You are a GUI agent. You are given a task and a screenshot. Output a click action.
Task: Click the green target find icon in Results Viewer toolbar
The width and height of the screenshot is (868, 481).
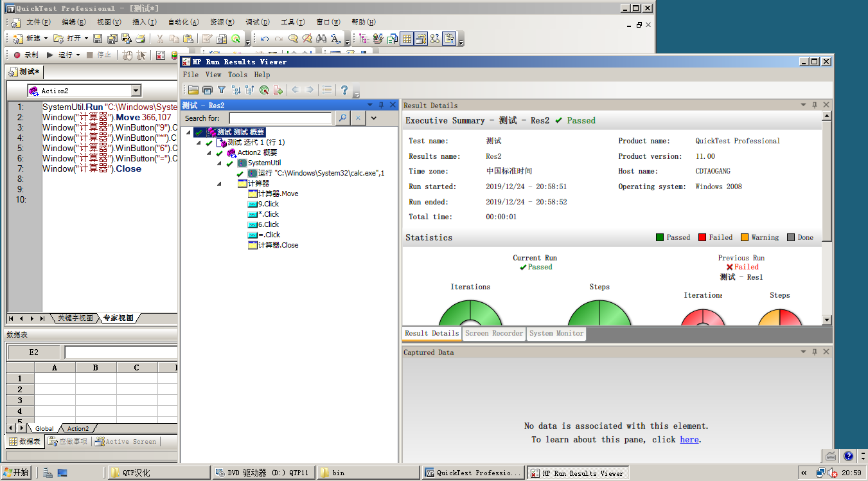264,90
